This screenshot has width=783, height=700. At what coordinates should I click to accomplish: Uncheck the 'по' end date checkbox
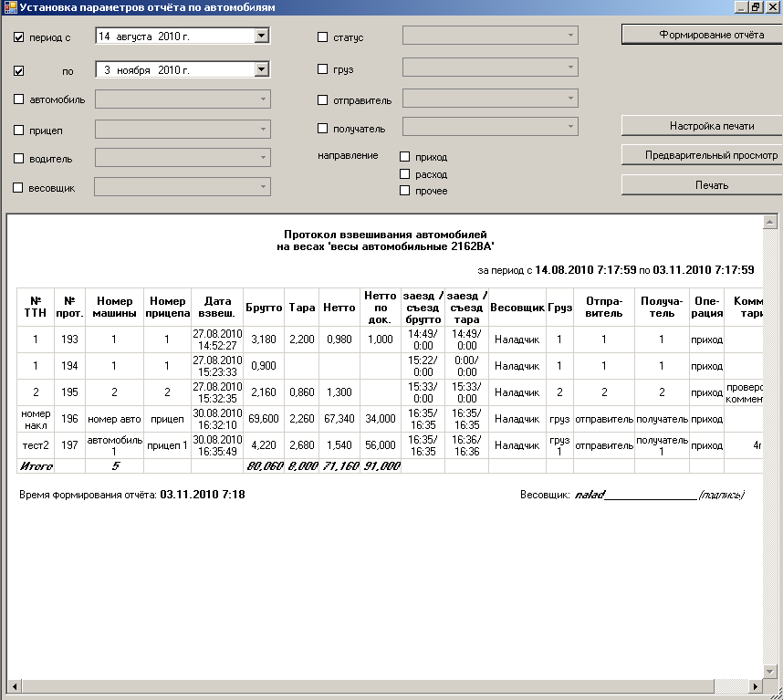[18, 71]
